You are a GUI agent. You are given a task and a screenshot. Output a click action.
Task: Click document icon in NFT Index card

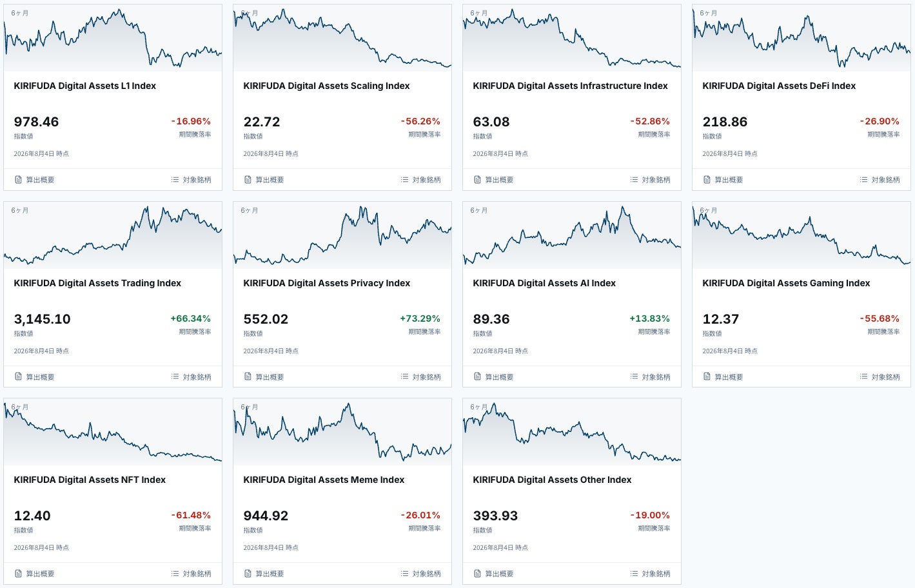pos(18,573)
